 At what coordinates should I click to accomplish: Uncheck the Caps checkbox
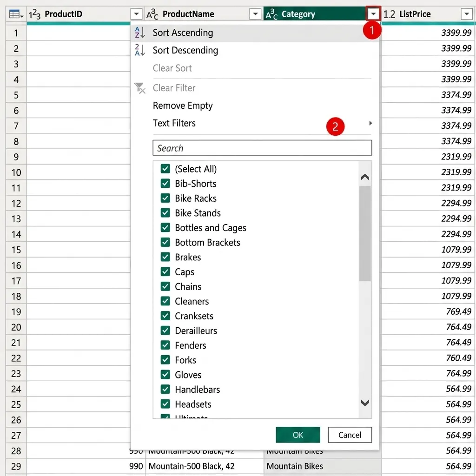[x=165, y=271]
